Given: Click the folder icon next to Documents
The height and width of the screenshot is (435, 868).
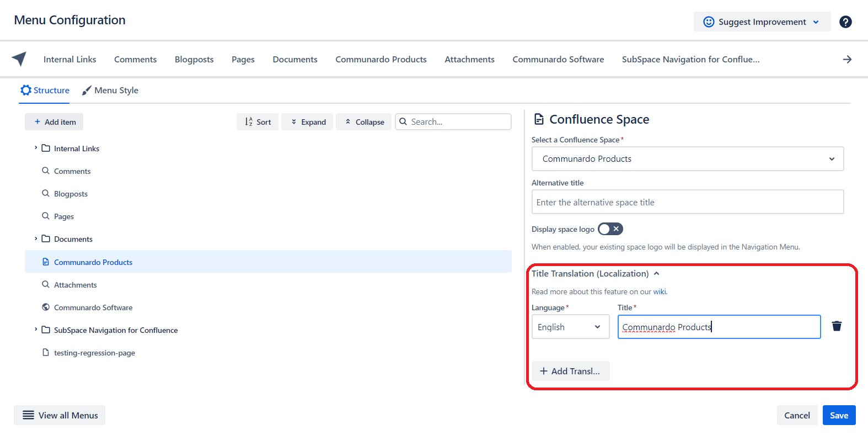Looking at the screenshot, I should pyautogui.click(x=46, y=239).
